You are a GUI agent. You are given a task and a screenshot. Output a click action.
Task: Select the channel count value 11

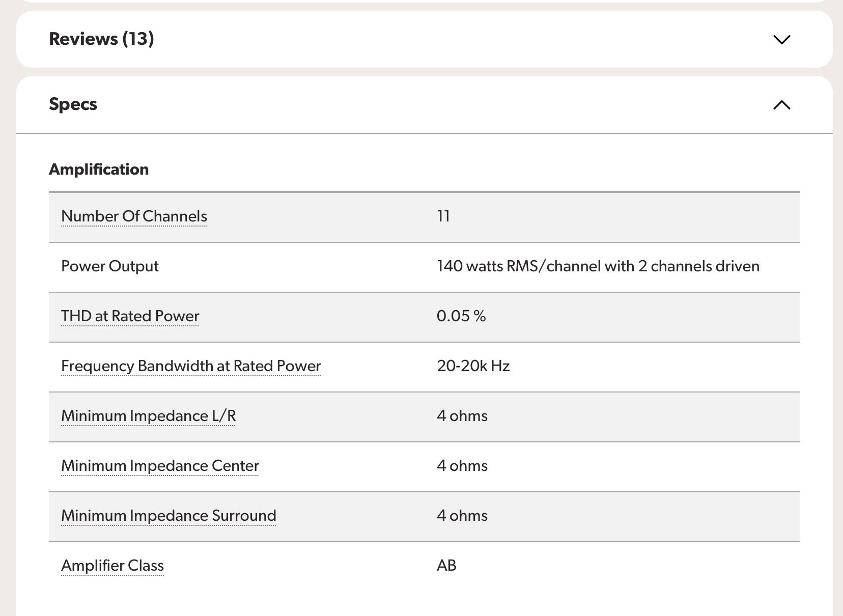coord(443,216)
